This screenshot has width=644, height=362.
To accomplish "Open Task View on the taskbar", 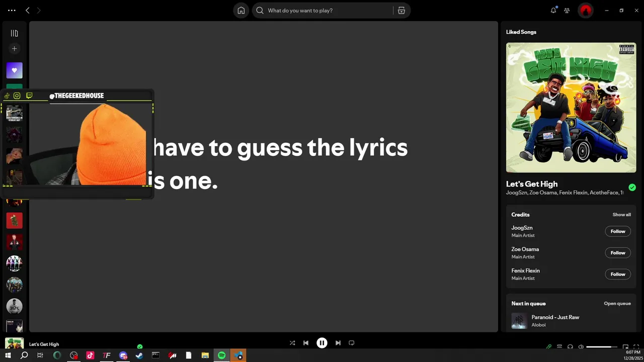I will pyautogui.click(x=40, y=355).
